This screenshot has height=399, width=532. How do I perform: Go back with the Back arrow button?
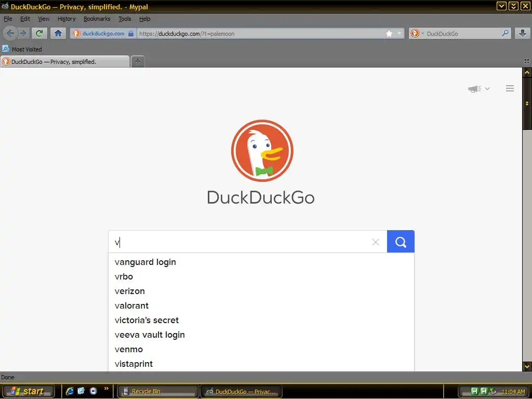click(x=10, y=33)
